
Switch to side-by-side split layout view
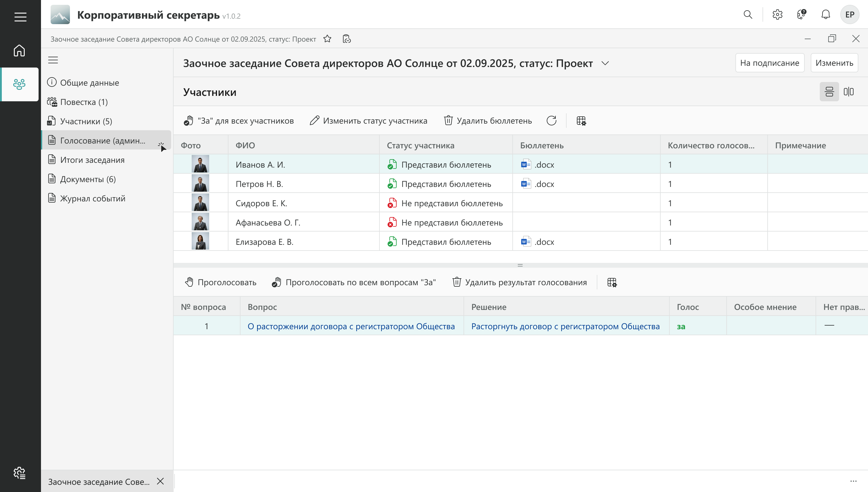pos(848,92)
